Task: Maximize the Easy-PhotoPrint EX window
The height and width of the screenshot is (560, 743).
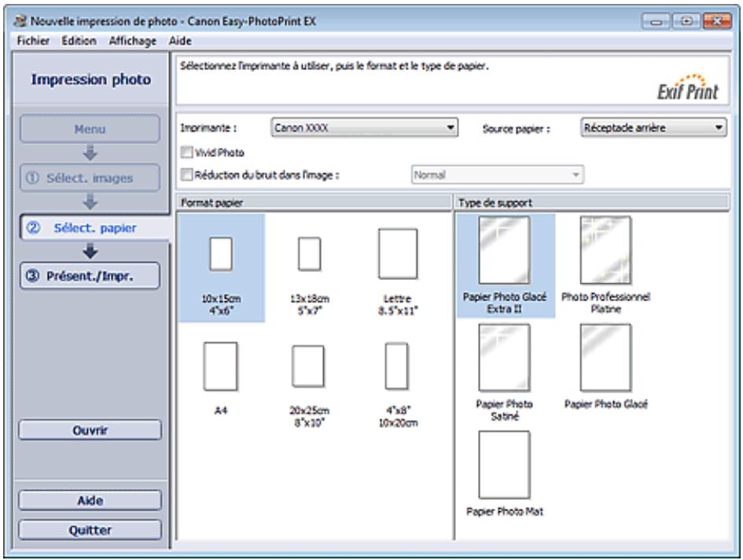Action: click(686, 21)
